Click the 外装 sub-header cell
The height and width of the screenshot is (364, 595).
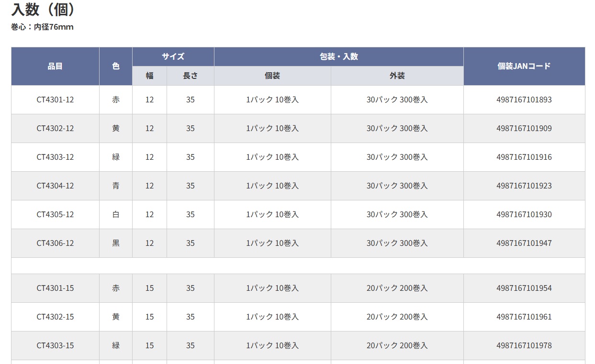click(397, 76)
